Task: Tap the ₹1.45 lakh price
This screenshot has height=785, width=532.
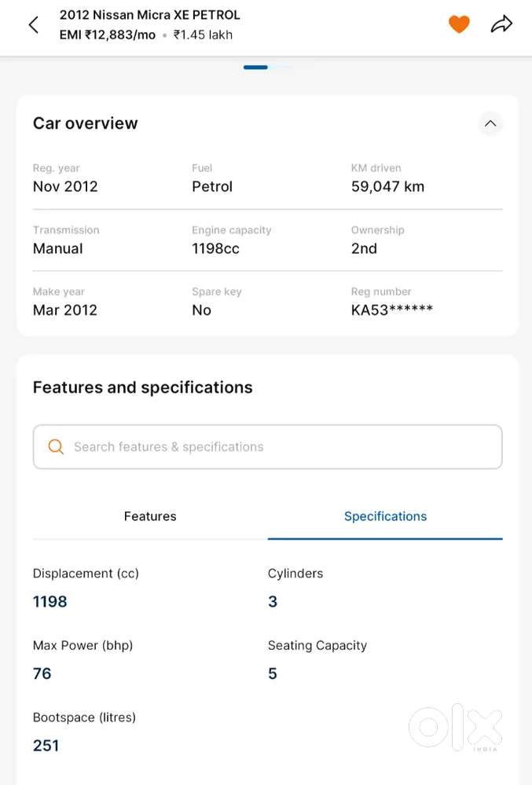Action: coord(203,35)
